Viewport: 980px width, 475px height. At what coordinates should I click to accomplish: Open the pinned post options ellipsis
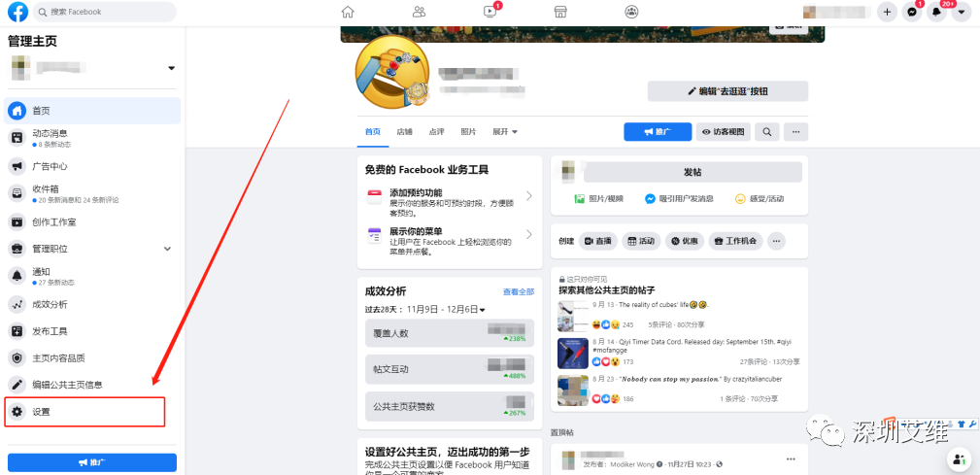[791, 459]
